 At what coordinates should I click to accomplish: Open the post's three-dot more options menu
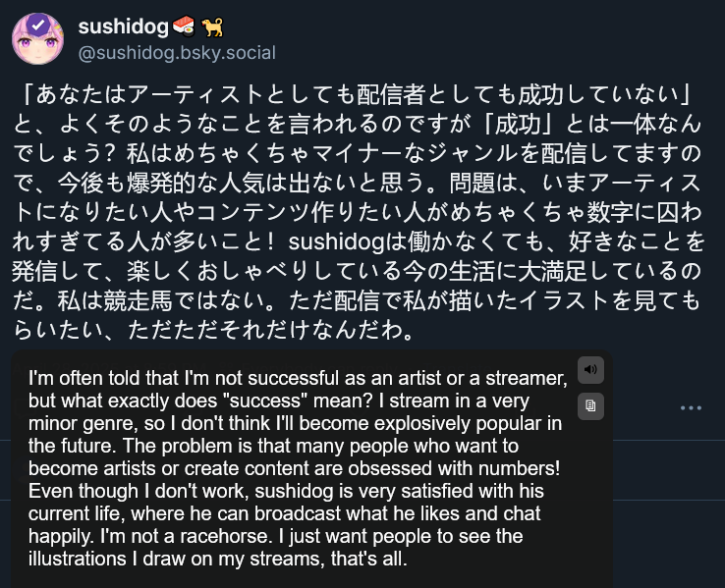[691, 407]
